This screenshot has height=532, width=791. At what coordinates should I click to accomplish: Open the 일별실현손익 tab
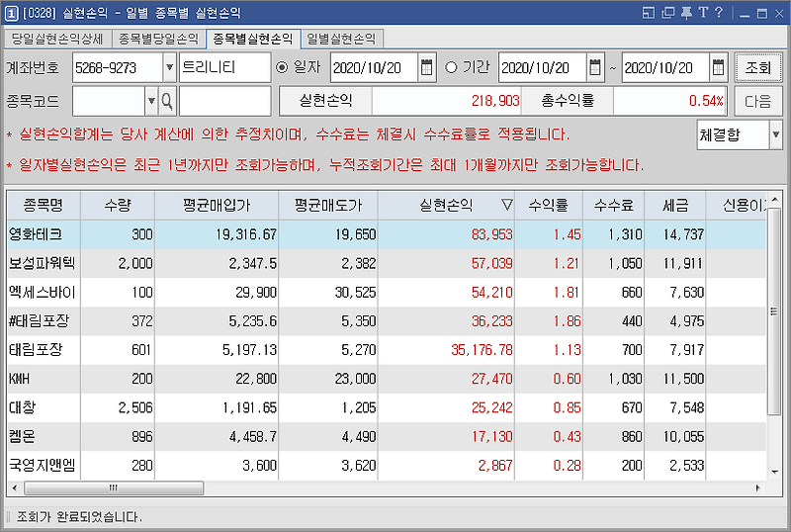341,39
